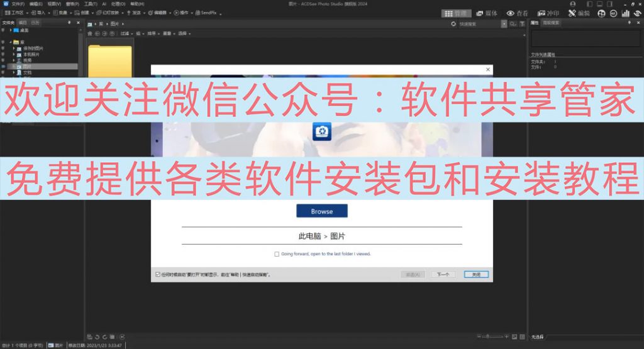Click the 快速搜索 quick search field

479,24
